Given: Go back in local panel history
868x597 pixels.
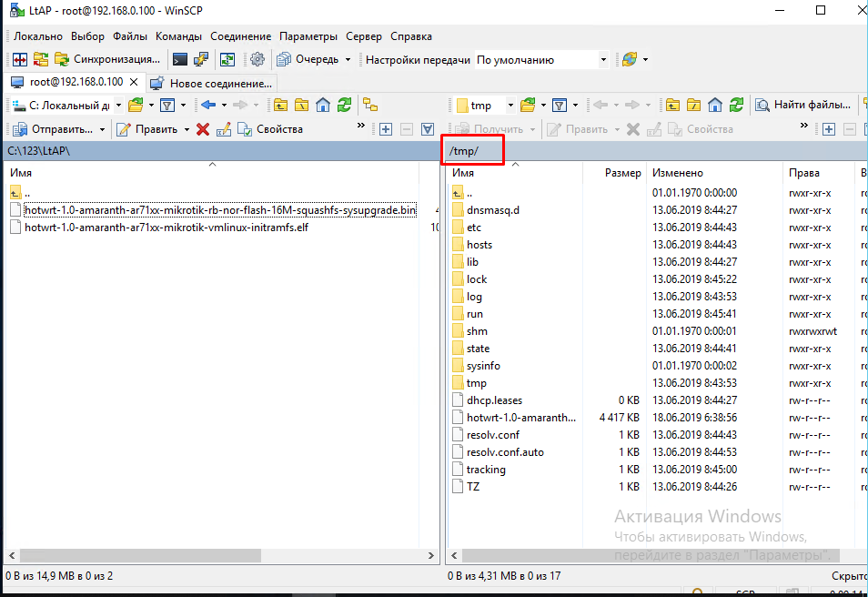Looking at the screenshot, I should coord(208,105).
